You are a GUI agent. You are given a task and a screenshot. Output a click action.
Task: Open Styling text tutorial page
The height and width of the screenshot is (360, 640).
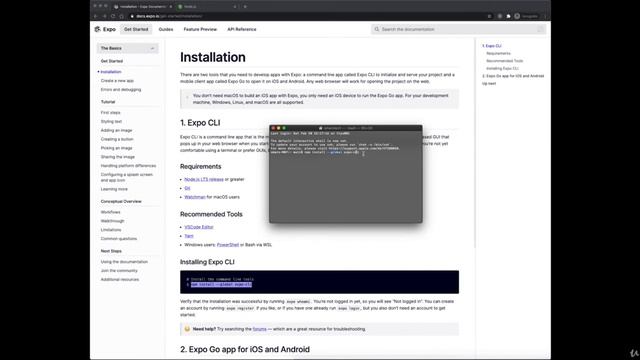coord(111,122)
